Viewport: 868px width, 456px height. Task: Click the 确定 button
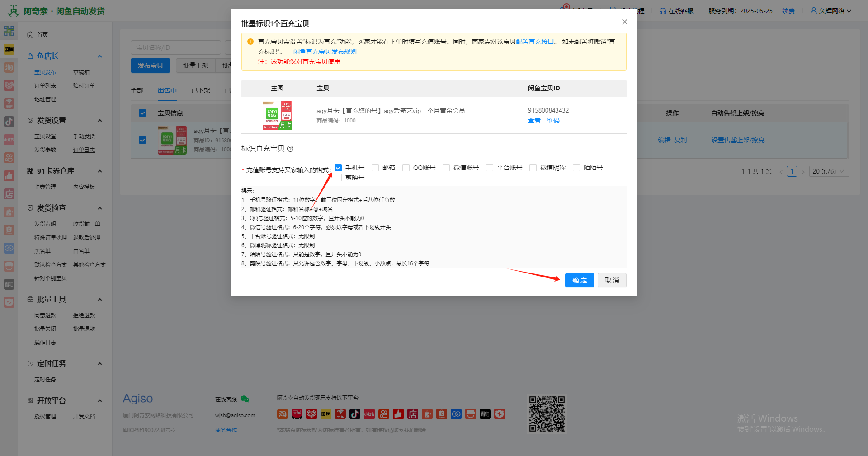580,280
